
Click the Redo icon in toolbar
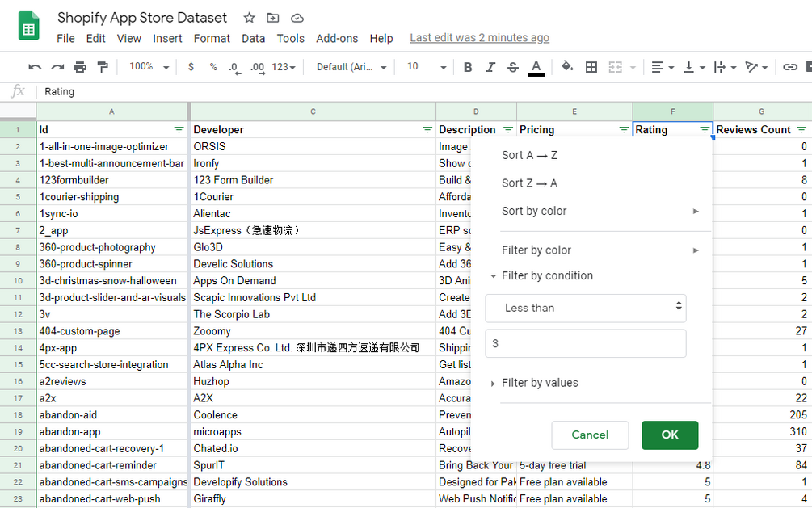(57, 67)
